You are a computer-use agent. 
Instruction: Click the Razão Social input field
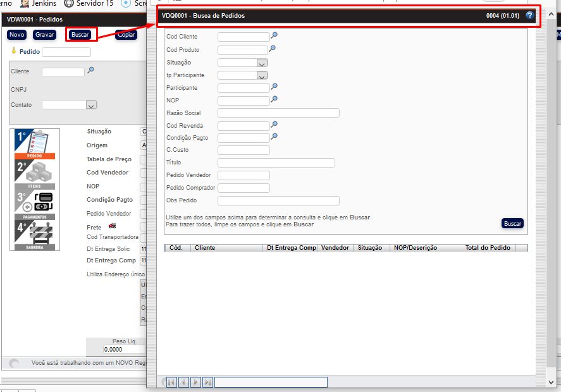278,113
